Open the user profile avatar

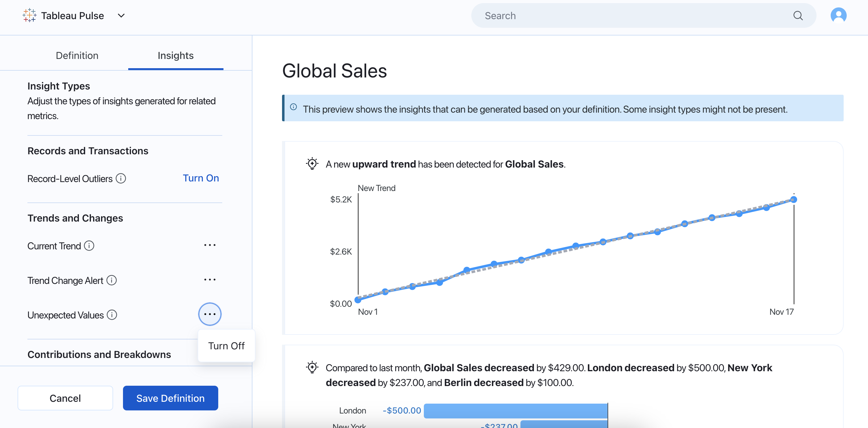pos(838,15)
